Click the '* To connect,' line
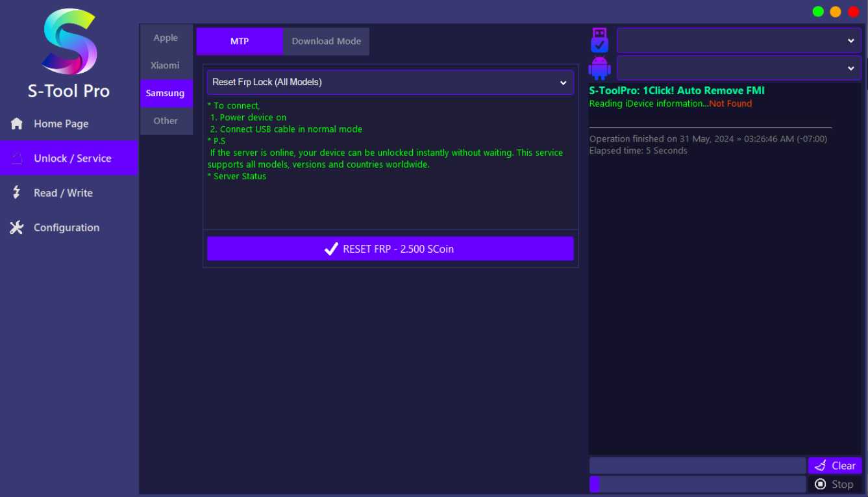This screenshot has height=497, width=868. tap(234, 106)
